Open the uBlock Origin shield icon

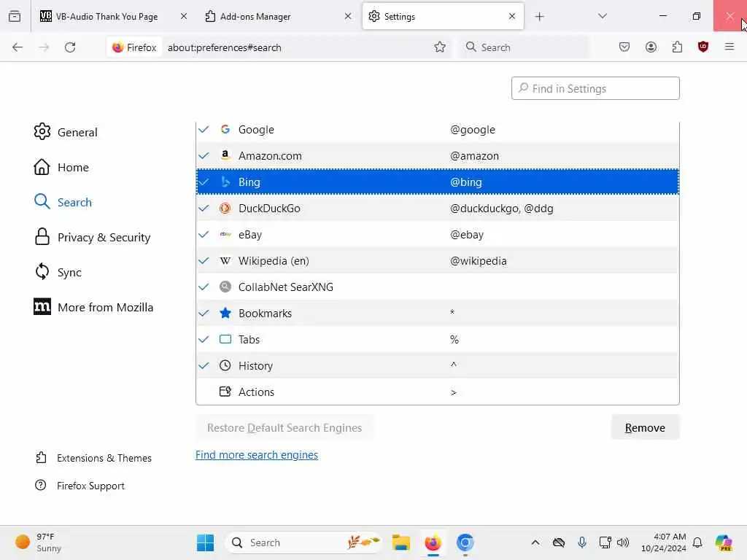703,47
